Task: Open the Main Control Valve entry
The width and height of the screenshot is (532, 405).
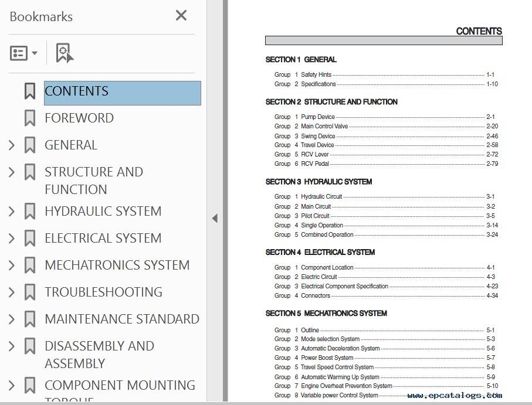Action: click(x=386, y=127)
